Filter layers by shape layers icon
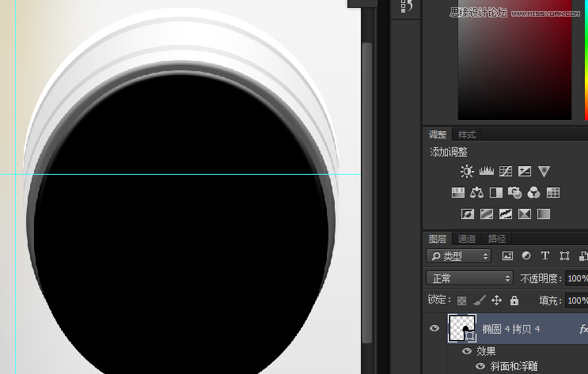Viewport: 588px width, 374px height. coord(564,256)
